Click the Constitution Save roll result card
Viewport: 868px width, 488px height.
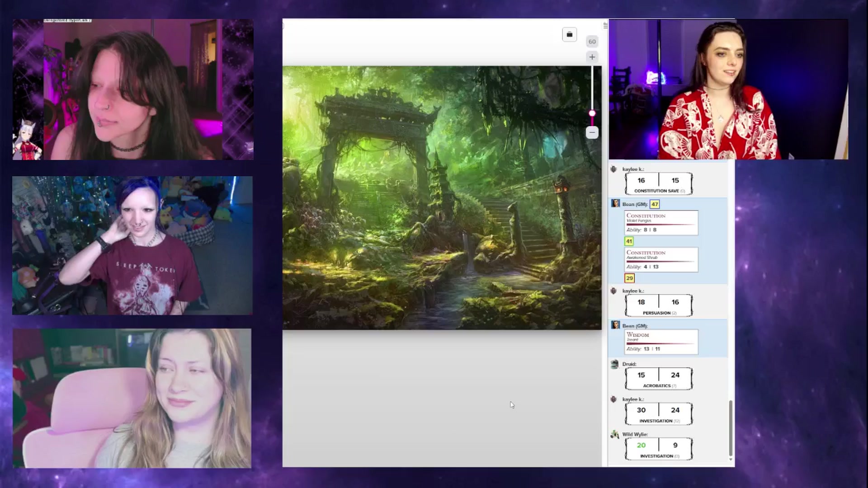659,183
